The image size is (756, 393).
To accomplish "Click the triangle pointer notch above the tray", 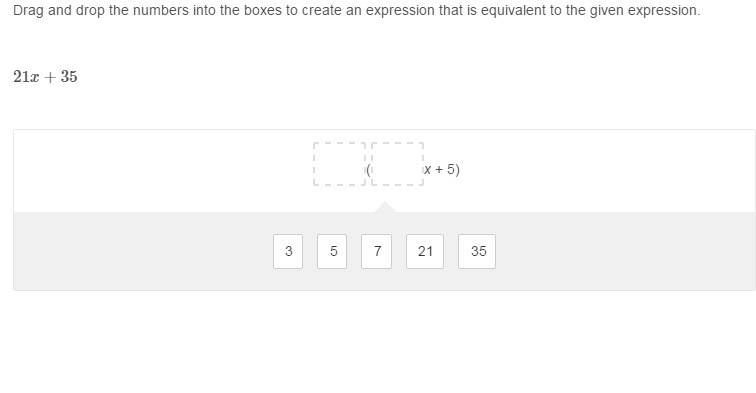I will 385,207.
